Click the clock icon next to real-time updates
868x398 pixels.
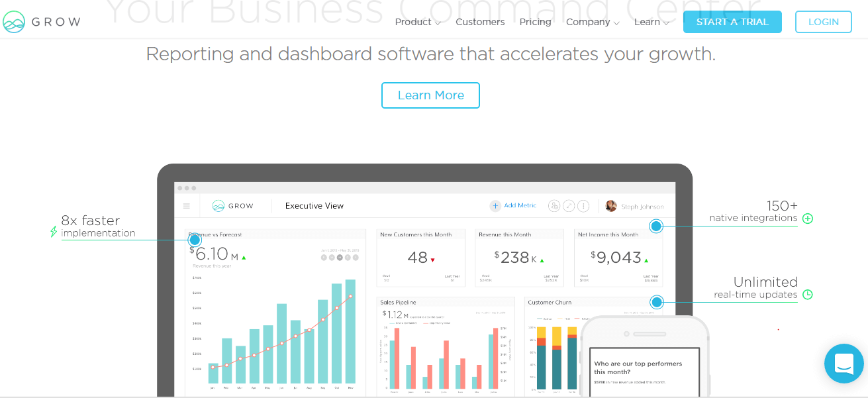pyautogui.click(x=807, y=295)
